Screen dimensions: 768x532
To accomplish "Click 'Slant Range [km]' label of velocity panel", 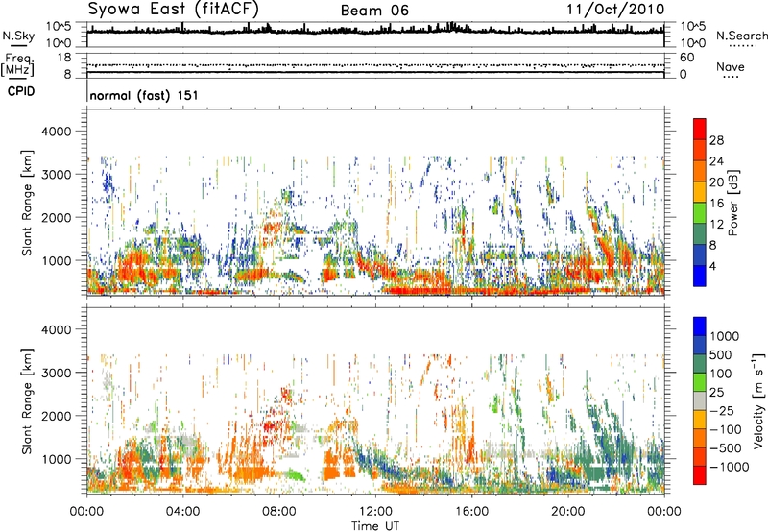I will tap(27, 401).
